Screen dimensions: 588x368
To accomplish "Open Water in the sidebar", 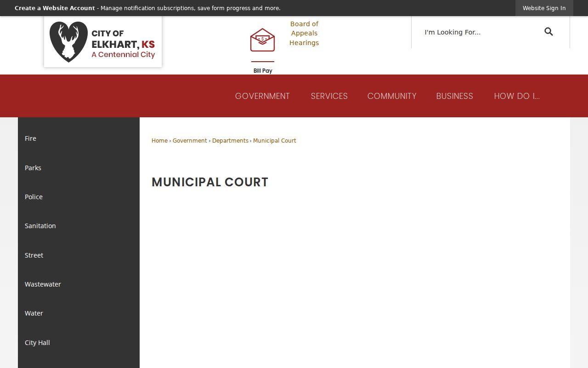I will 79,313.
